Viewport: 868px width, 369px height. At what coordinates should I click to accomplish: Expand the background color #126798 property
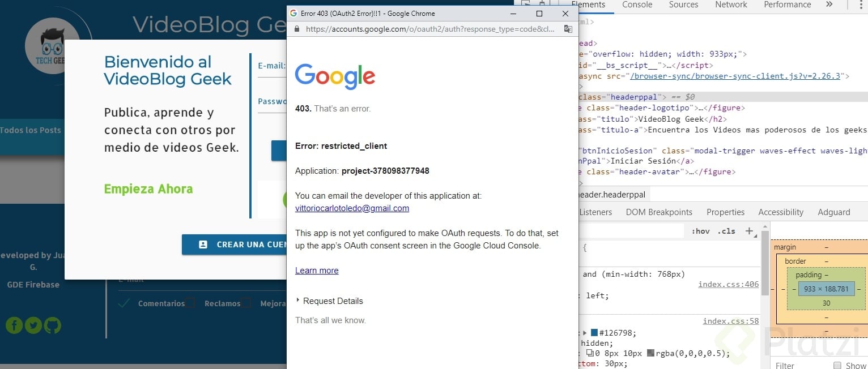[x=585, y=333]
